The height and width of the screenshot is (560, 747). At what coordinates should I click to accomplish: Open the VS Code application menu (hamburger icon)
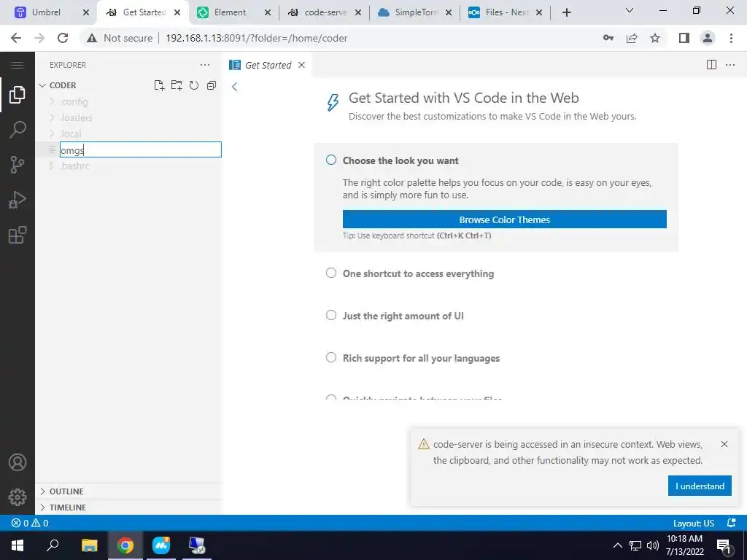[18, 65]
